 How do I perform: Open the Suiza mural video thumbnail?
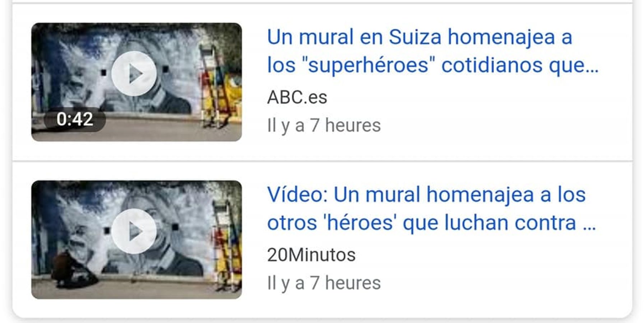pos(136,82)
